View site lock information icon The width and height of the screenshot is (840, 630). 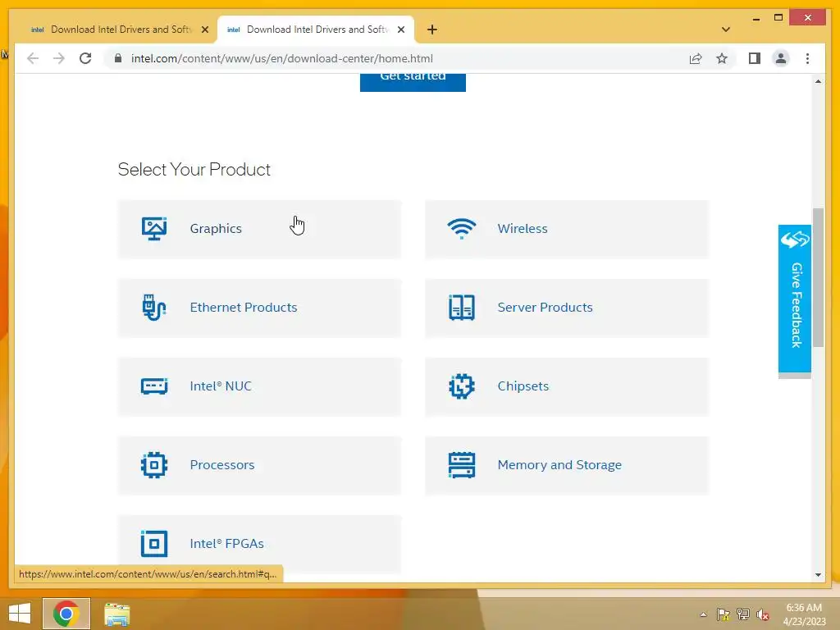pyautogui.click(x=118, y=58)
